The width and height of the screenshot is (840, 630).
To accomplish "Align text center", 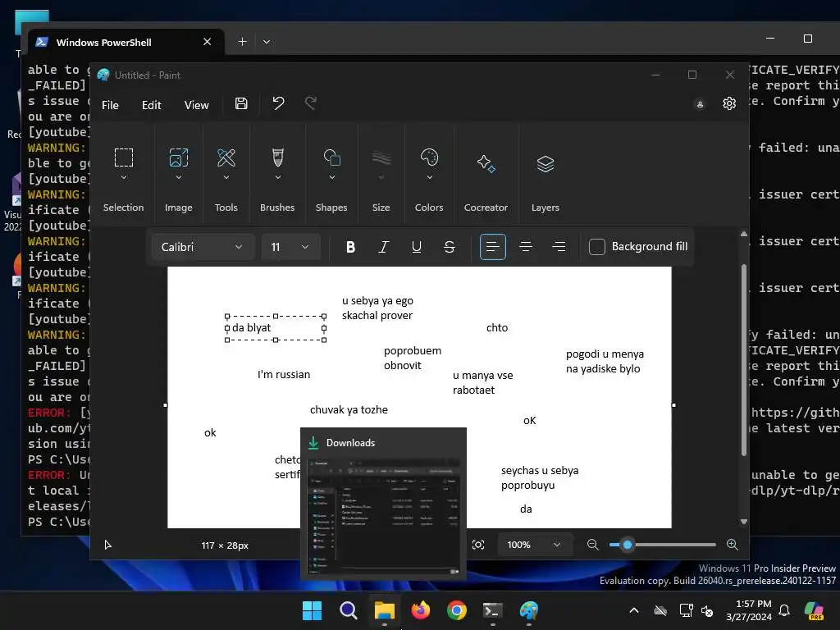I will [526, 246].
